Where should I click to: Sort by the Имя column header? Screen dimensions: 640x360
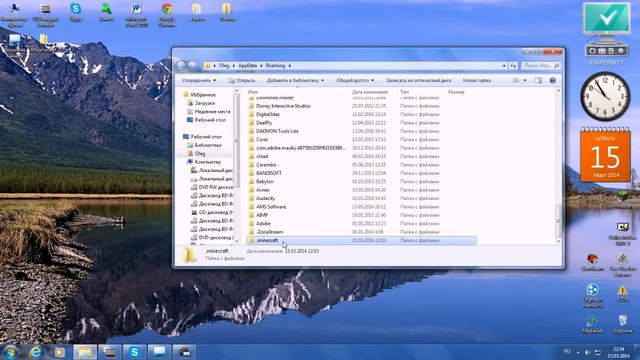(x=253, y=92)
